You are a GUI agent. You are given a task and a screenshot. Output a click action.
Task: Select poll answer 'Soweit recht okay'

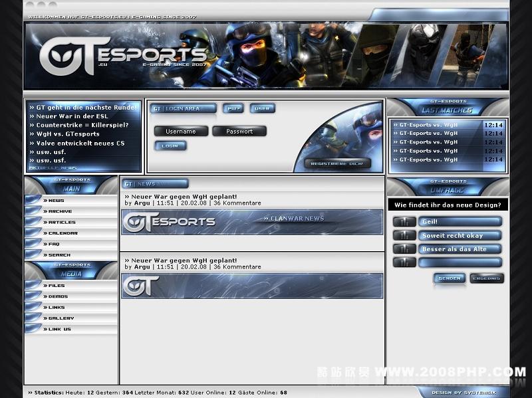[460, 236]
